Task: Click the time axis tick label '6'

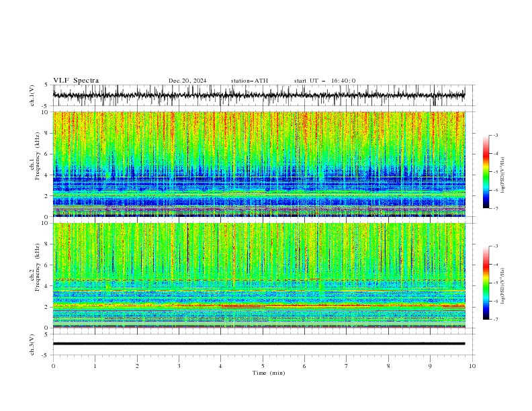Action: 304,366
